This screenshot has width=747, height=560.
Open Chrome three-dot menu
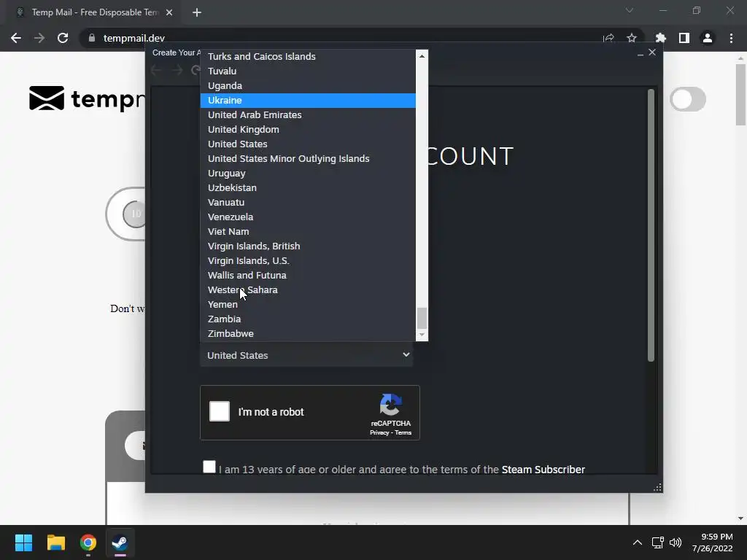pos(731,38)
